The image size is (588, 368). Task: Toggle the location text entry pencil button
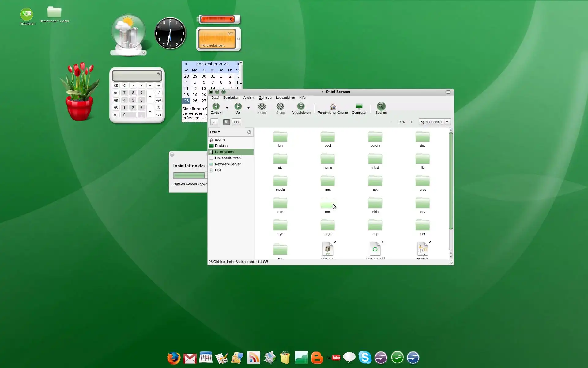point(214,122)
